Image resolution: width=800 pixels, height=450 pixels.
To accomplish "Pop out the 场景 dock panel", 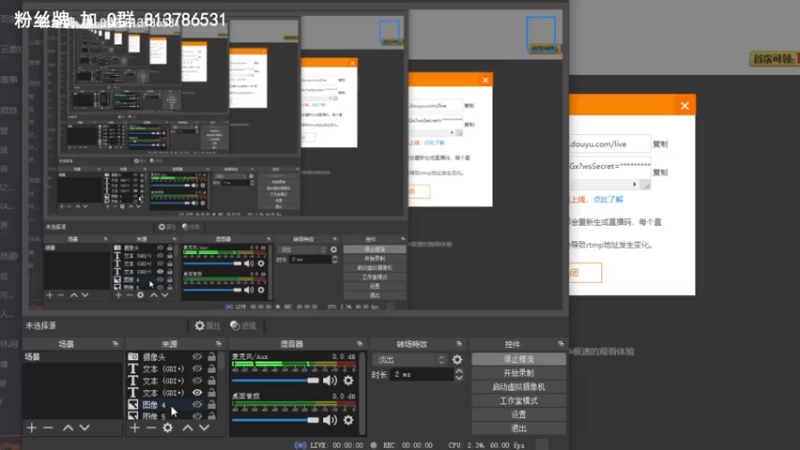I will (115, 344).
